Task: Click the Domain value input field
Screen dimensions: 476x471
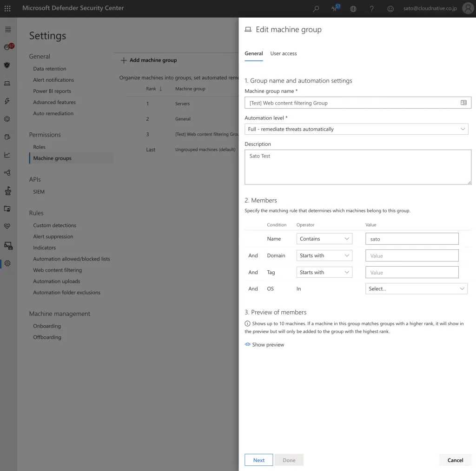Action: [x=412, y=255]
